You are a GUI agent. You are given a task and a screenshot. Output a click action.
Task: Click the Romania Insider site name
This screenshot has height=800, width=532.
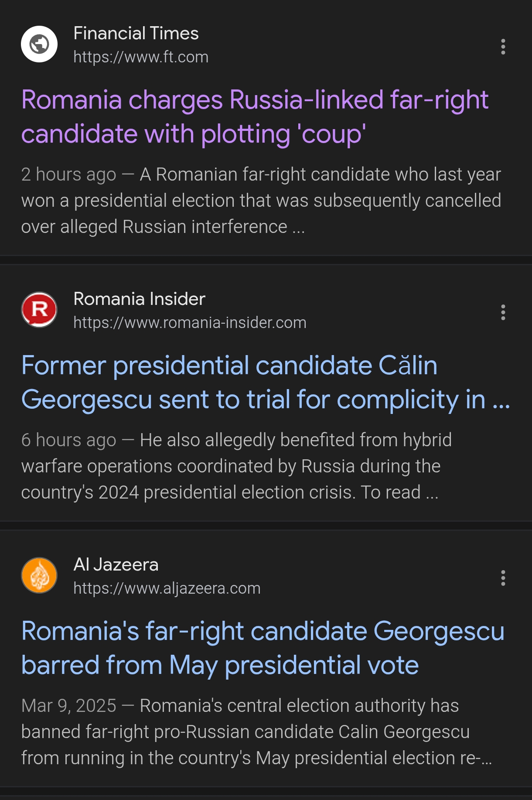(x=139, y=299)
